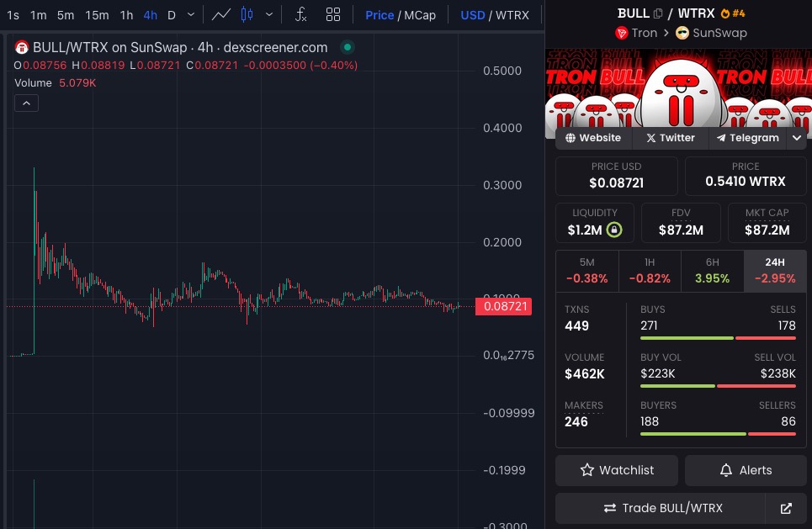This screenshot has height=529, width=812.
Task: Select the daily D timeframe
Action: 172,15
